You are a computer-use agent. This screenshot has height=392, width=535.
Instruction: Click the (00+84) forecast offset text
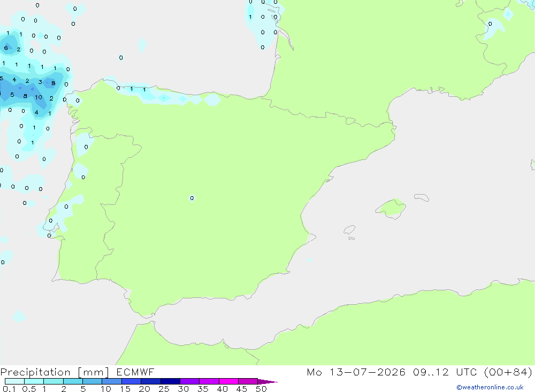coord(508,372)
